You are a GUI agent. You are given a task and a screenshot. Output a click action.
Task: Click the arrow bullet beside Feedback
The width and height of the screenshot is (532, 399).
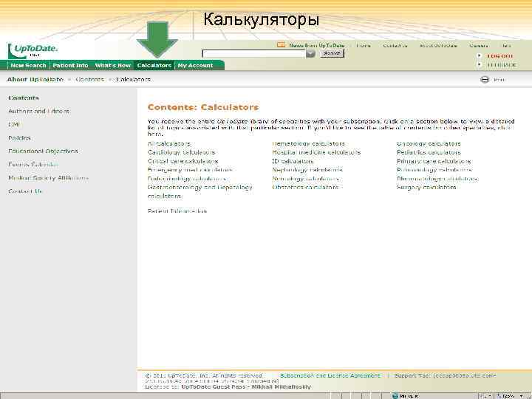click(479, 64)
